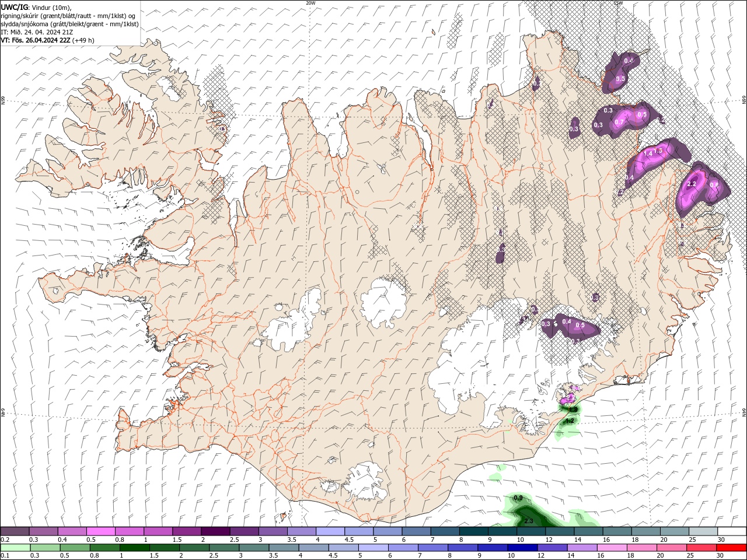Click lower legend swatch between 25 and 30

701,548
